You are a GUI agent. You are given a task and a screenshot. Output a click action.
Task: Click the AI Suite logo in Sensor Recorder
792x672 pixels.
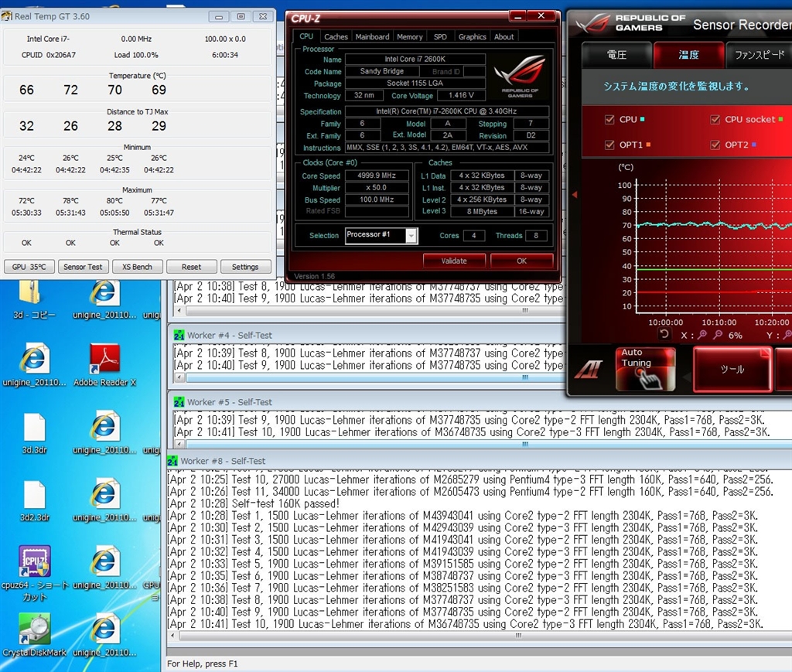coord(589,369)
